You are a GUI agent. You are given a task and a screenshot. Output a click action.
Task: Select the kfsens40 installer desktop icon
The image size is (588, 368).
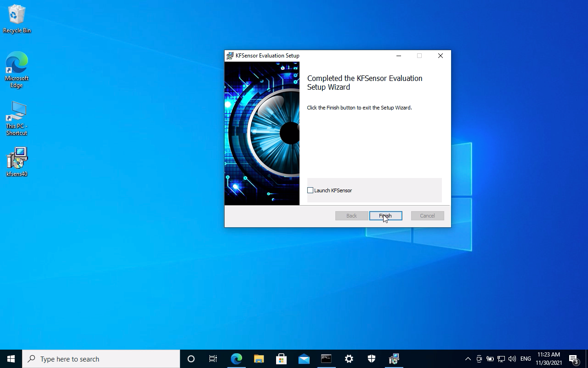(x=17, y=161)
